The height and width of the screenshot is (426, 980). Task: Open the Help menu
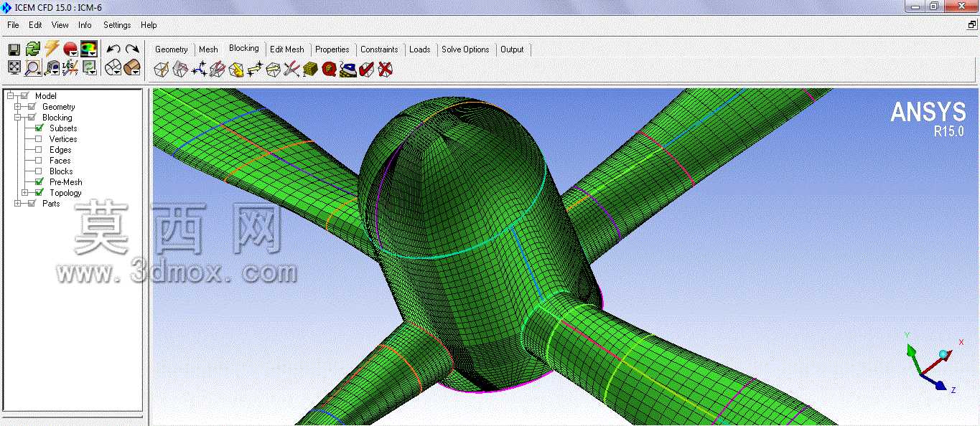point(149,25)
